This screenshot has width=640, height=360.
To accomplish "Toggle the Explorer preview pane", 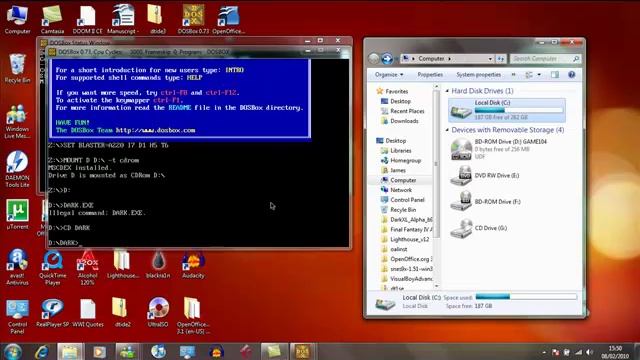I will 555,75.
